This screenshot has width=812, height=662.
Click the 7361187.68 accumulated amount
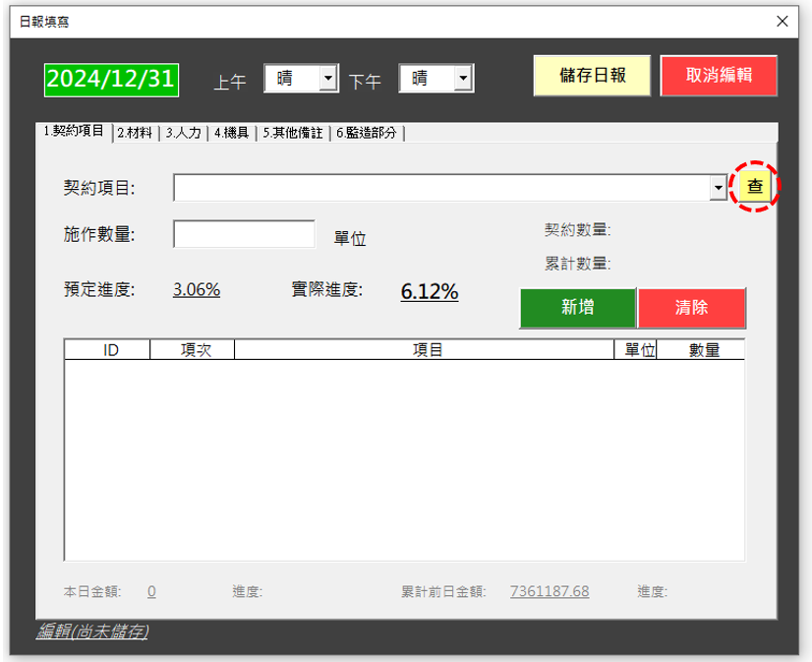(x=550, y=591)
